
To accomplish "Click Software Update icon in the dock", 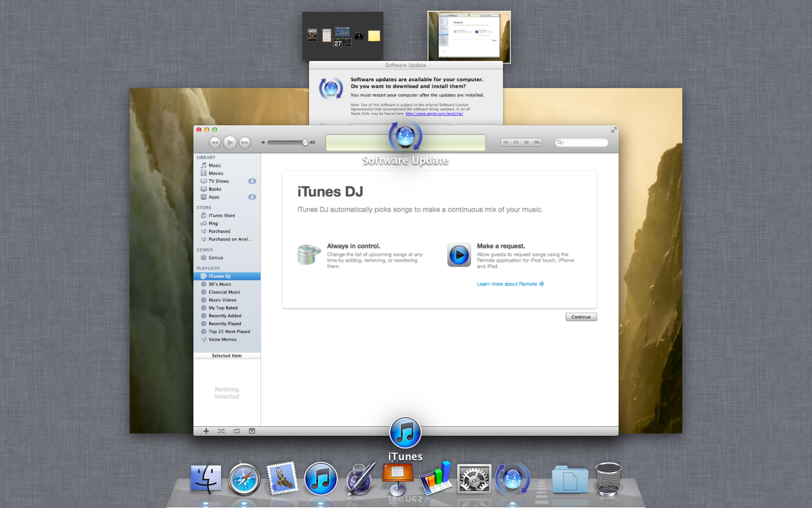I will [x=513, y=479].
